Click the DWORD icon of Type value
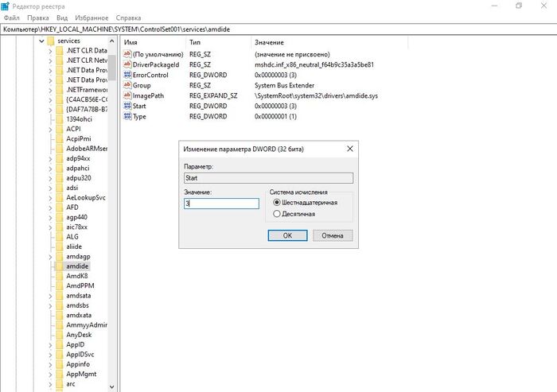Image resolution: width=557 pixels, height=392 pixels. tap(127, 116)
